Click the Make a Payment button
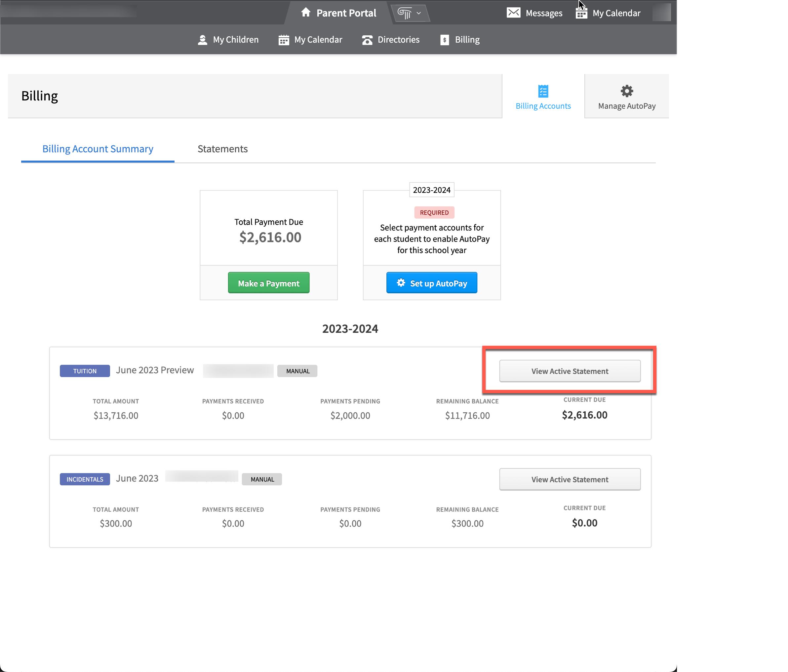The width and height of the screenshot is (788, 672). click(x=268, y=282)
